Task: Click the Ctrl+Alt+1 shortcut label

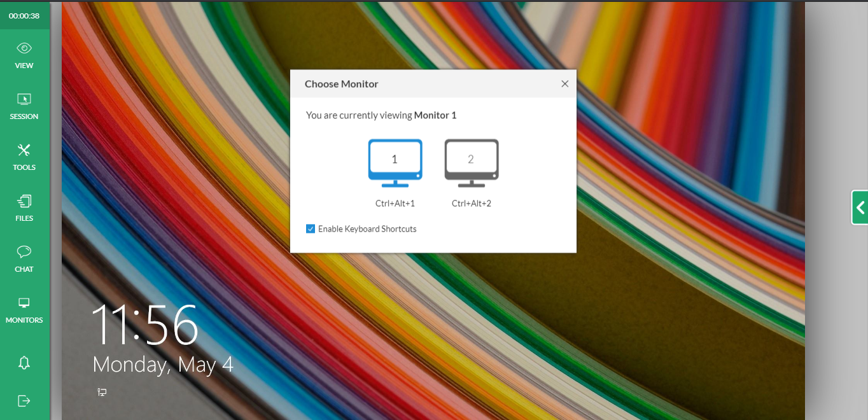Action: pos(395,204)
